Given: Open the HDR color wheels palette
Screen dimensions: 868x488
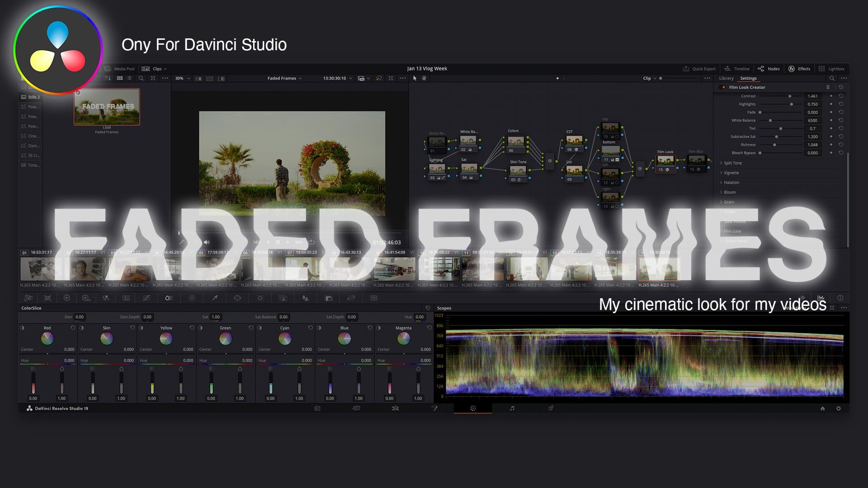Looking at the screenshot, I should pos(86,298).
